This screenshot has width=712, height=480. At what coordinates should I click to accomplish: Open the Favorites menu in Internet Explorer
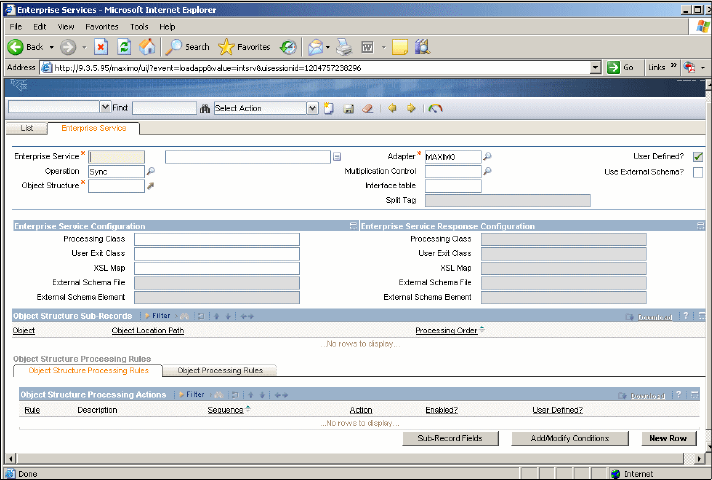[101, 26]
